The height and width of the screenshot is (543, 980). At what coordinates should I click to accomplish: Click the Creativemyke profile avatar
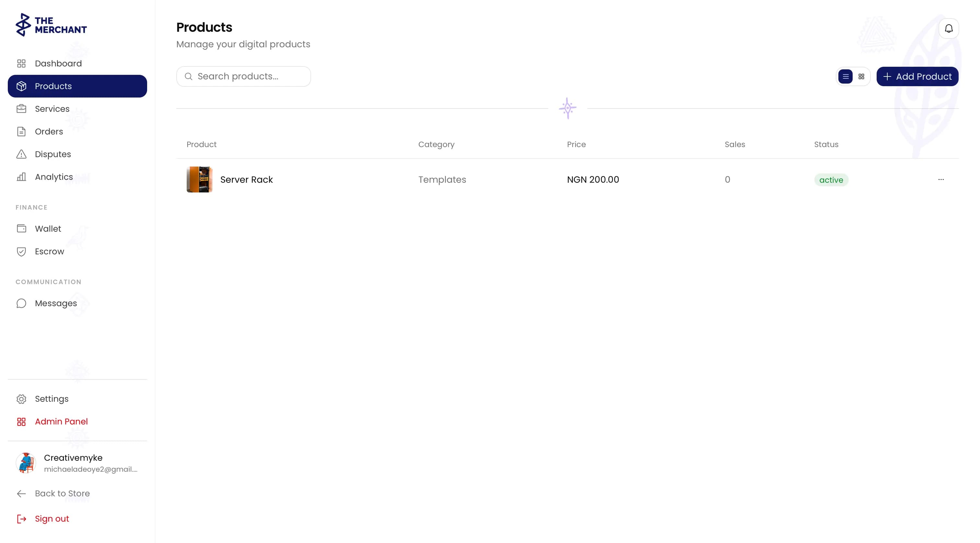pyautogui.click(x=26, y=463)
